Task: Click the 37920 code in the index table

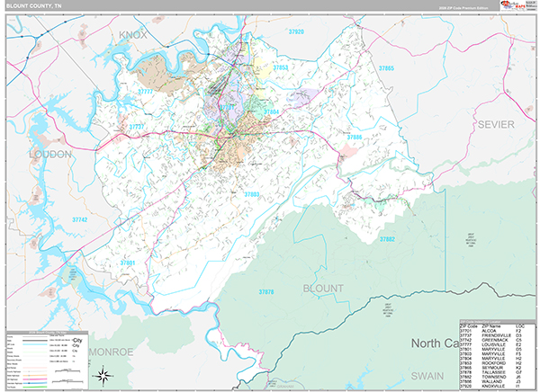Action: [465, 386]
